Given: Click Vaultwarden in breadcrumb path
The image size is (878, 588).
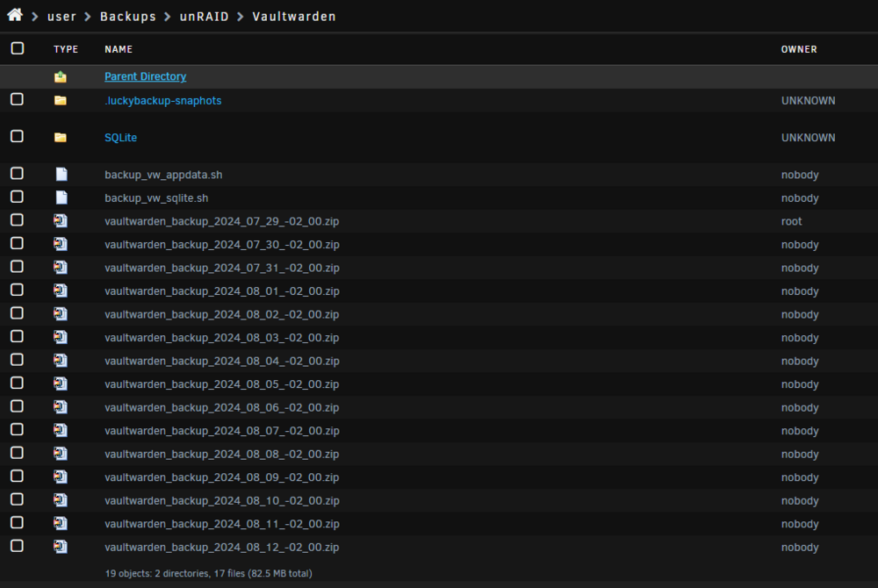Looking at the screenshot, I should (294, 17).
